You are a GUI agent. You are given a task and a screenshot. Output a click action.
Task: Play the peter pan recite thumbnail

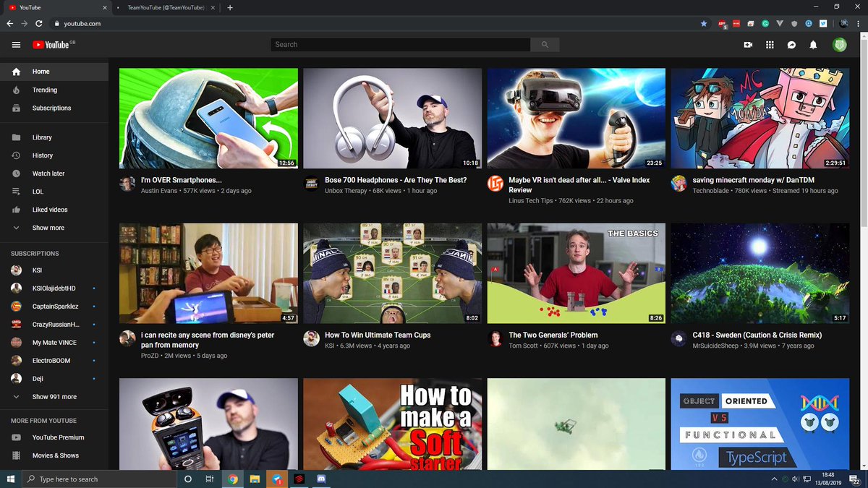(x=208, y=273)
